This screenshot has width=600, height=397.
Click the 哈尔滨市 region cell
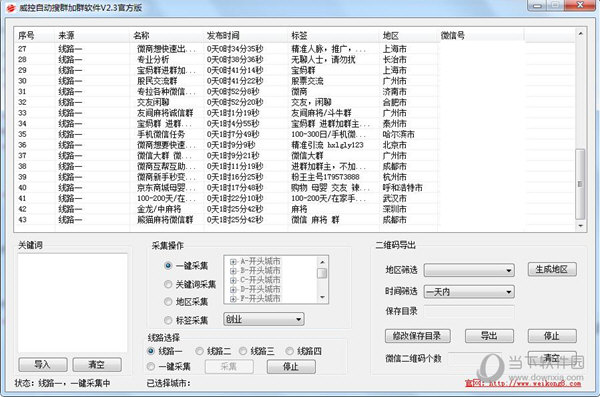click(398, 134)
